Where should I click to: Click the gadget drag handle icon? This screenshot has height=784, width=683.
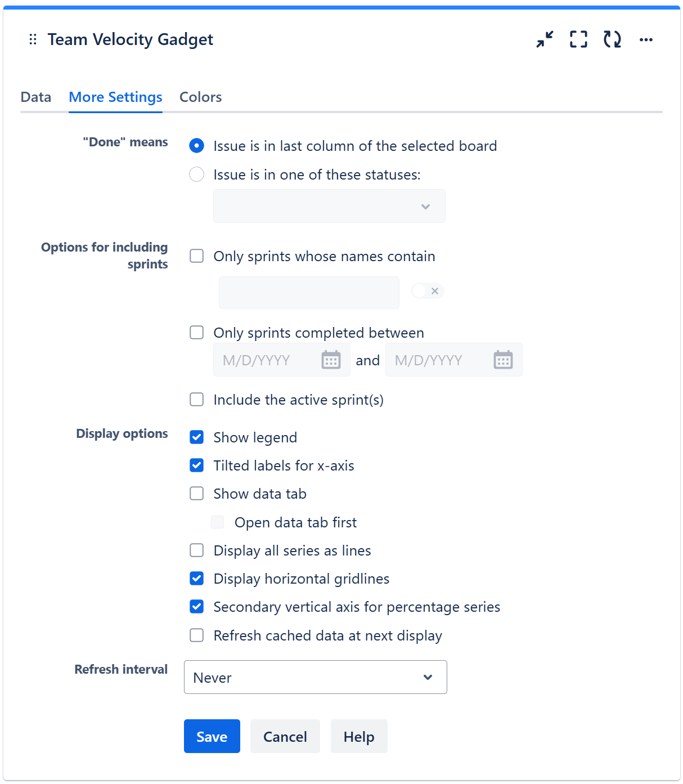(x=33, y=39)
